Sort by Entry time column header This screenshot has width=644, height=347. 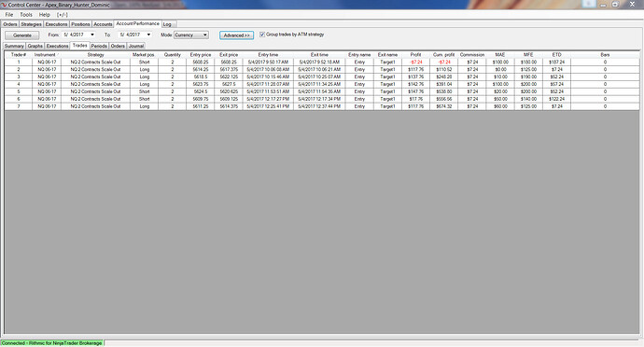[x=268, y=55]
